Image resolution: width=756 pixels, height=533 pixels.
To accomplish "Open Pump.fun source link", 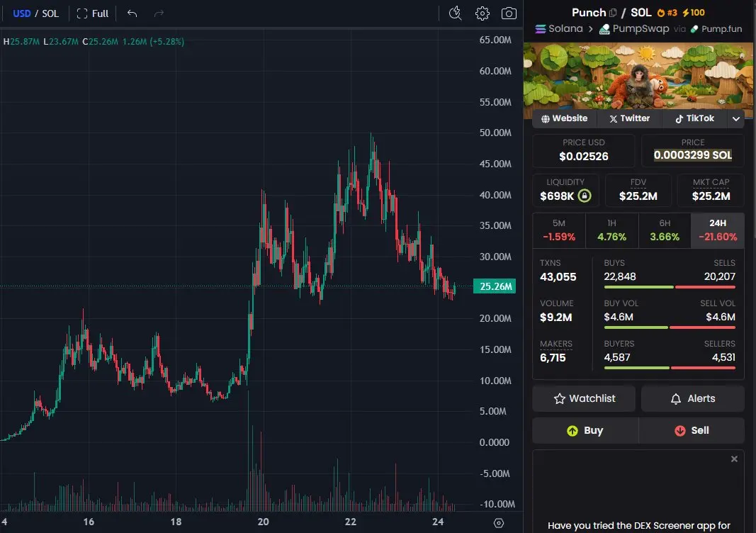I will click(716, 29).
